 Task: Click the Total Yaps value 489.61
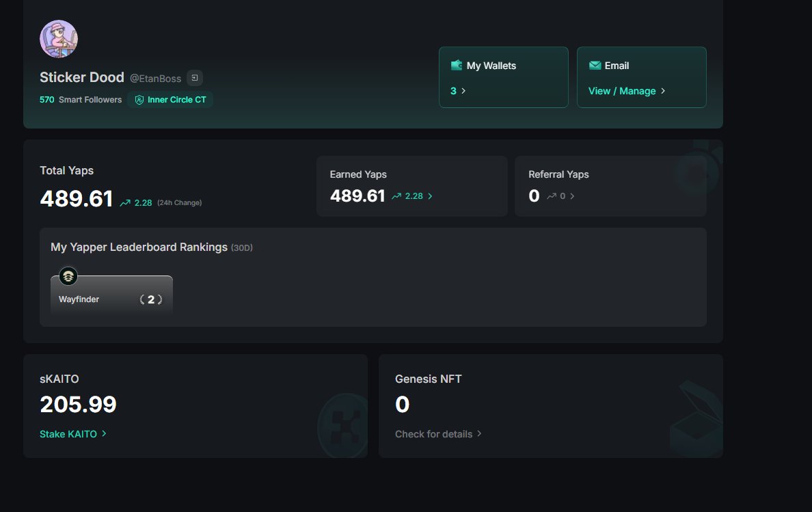[77, 199]
